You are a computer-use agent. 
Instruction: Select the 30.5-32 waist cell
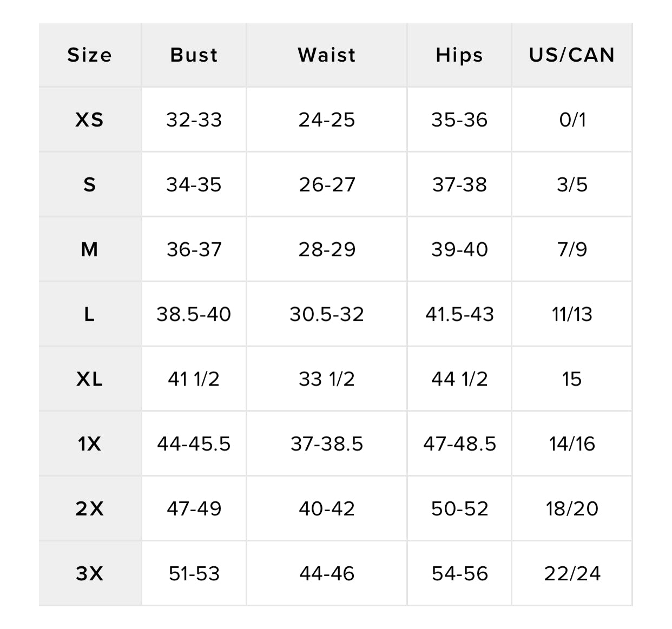pos(327,314)
